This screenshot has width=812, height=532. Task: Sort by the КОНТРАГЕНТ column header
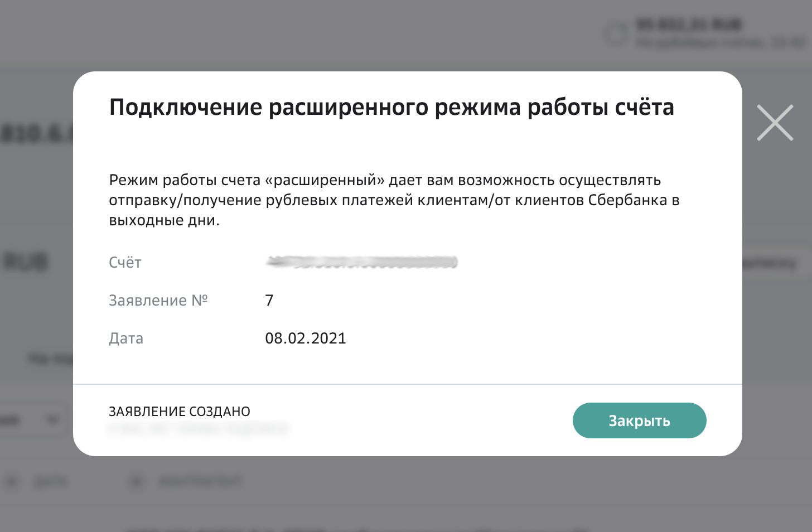(x=201, y=482)
